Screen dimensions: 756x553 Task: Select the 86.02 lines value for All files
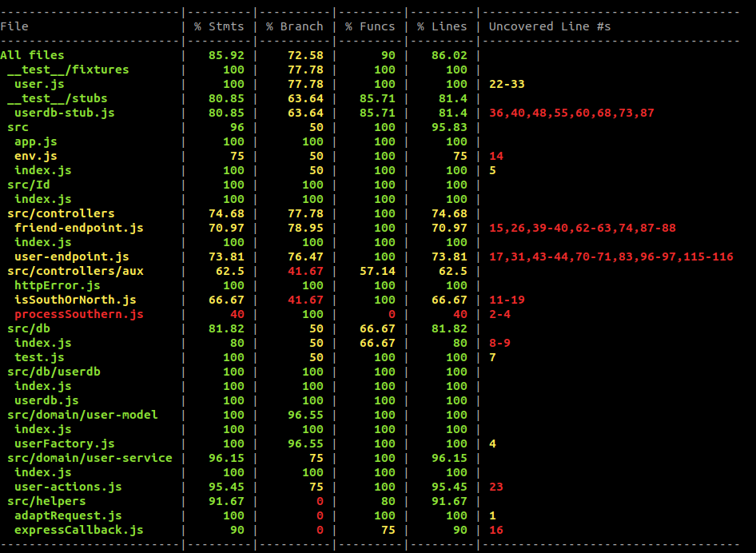(449, 55)
